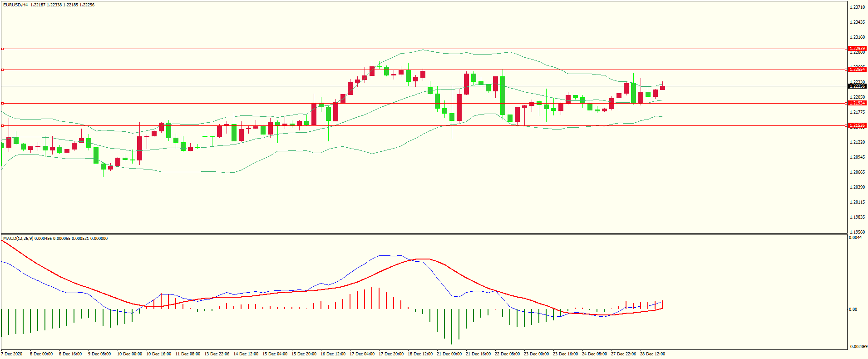Click the -0.002369 MACD scale value

pos(857,347)
